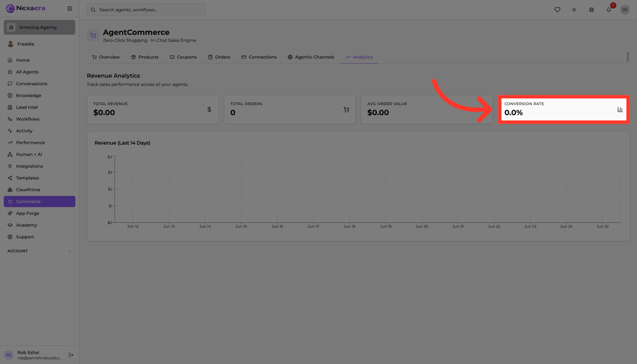
Task: Click the Total Revenue dollar icon
Action: [209, 109]
